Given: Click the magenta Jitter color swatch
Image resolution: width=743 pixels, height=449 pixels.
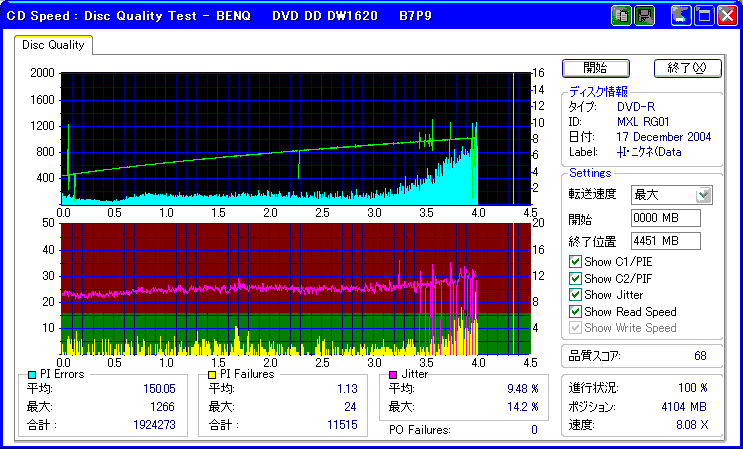Looking at the screenshot, I should click(393, 375).
